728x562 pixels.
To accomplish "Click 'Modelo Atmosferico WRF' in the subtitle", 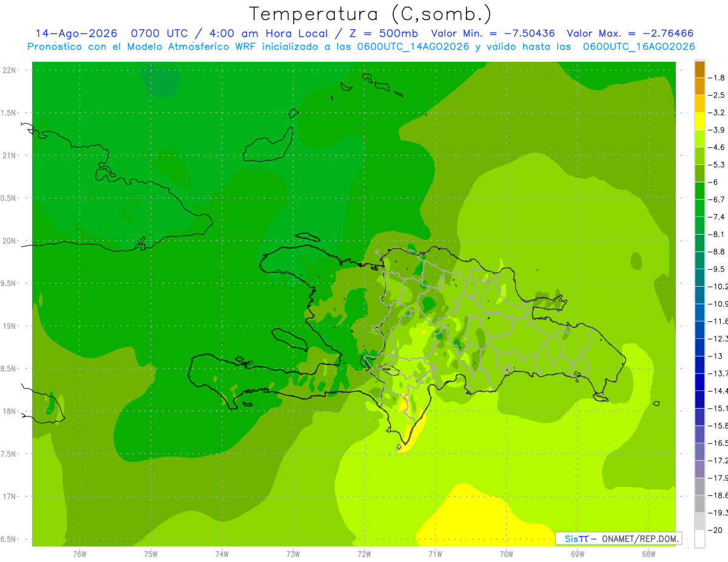I will coord(188,47).
